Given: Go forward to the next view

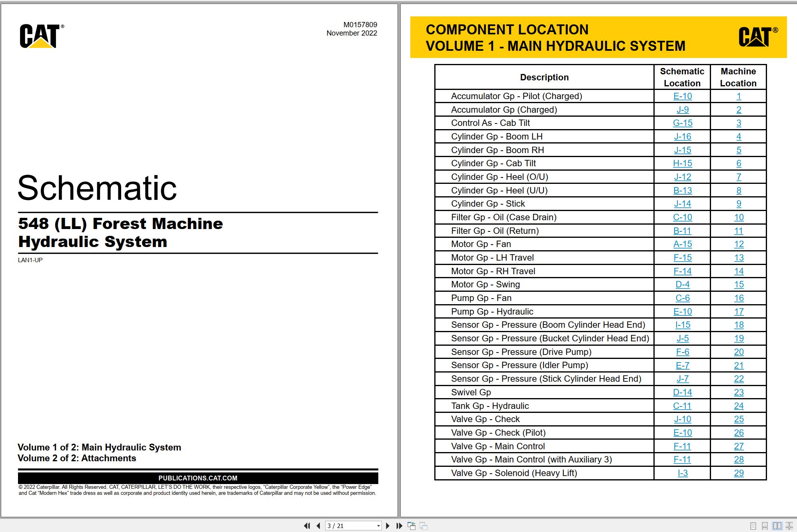Looking at the screenshot, I should point(423,526).
